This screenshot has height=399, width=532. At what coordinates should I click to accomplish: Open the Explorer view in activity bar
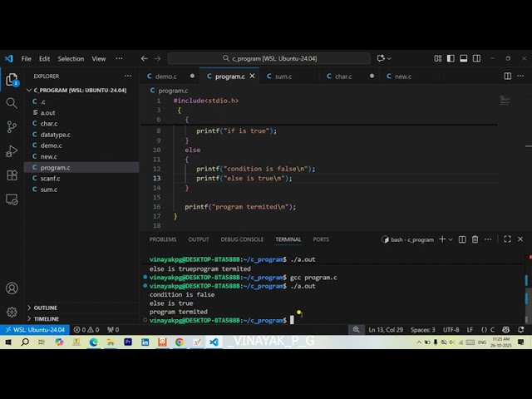[x=12, y=80]
